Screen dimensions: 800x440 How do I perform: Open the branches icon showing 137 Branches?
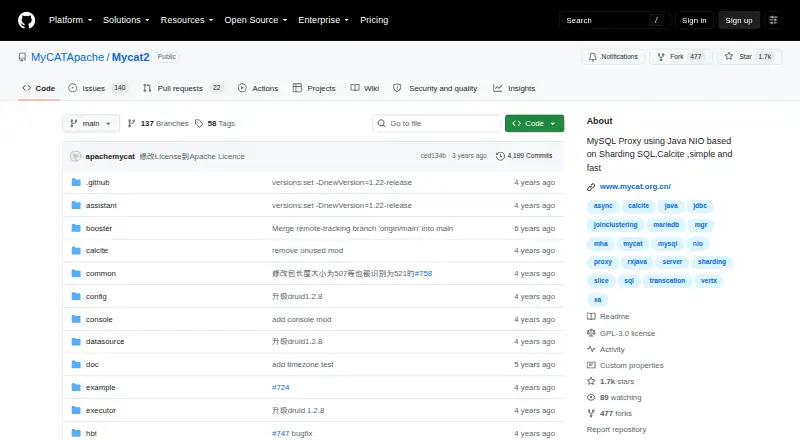[132, 124]
